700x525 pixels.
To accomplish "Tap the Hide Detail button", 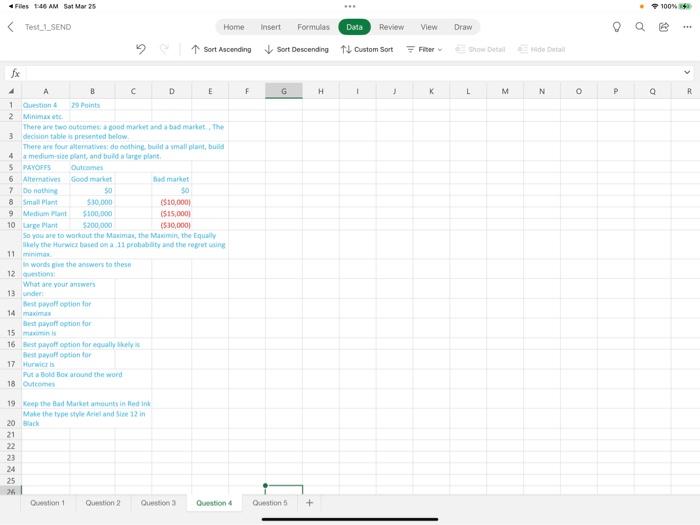I will click(x=541, y=49).
